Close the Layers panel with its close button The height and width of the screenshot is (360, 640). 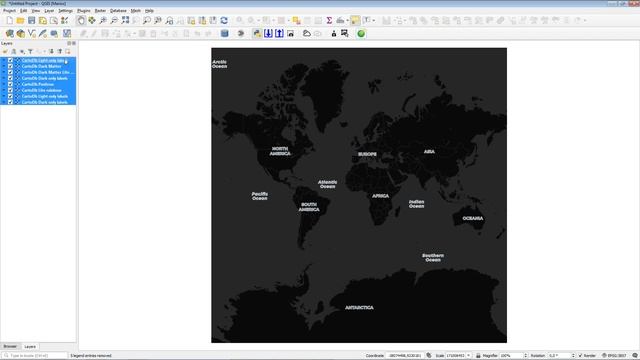coord(74,43)
